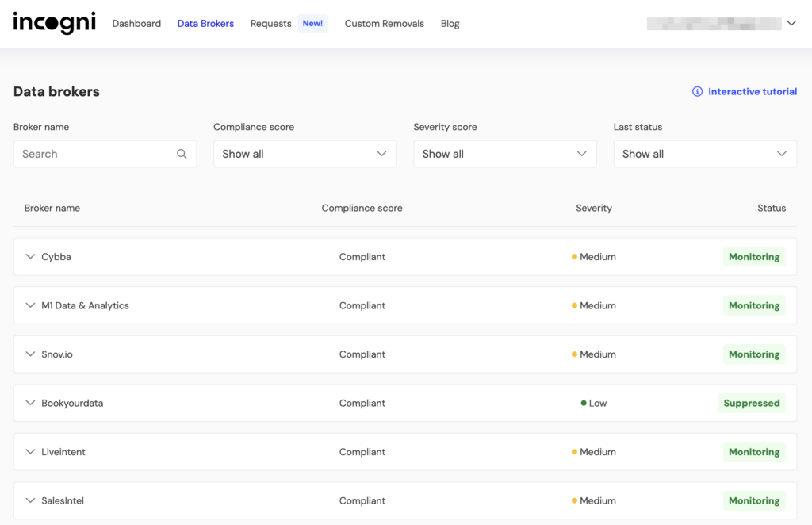Expand the Bookyourdata broker row
812x525 pixels.
[x=30, y=403]
